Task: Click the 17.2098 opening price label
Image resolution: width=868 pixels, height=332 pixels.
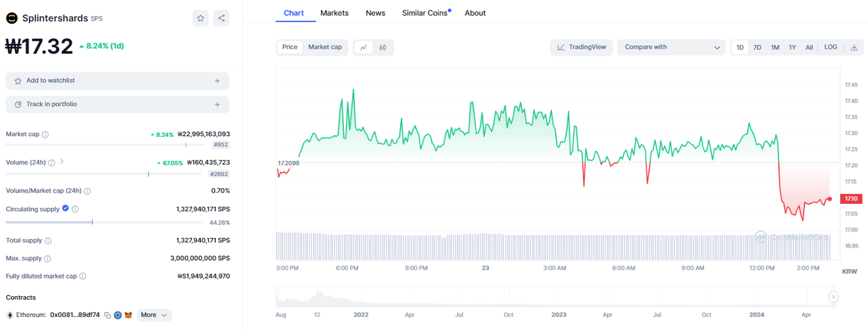Action: (x=289, y=163)
